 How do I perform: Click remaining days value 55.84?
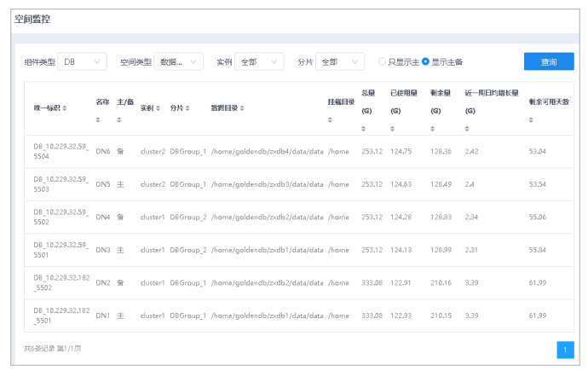[x=538, y=250]
